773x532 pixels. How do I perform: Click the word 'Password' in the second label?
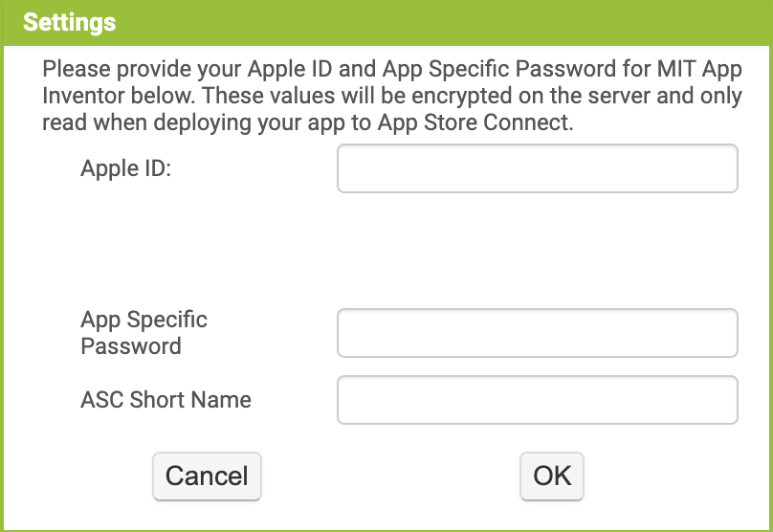131,346
